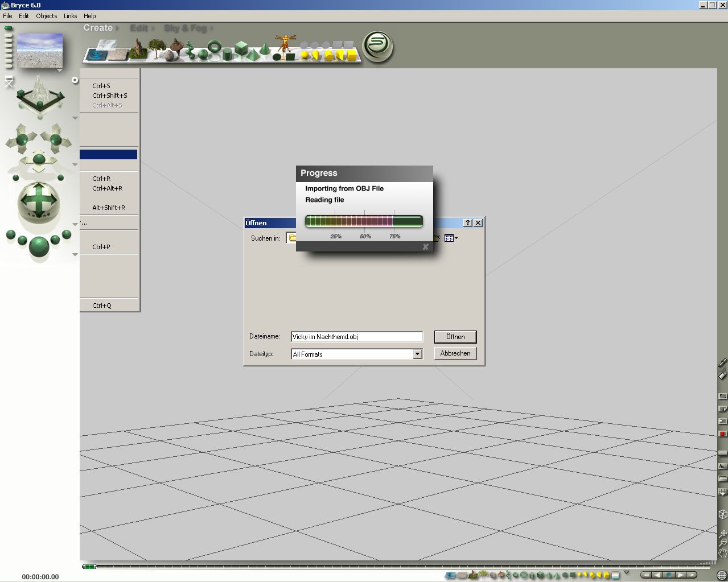Create a green cube primitive
Screen dimensions: 728x582
click(241, 48)
